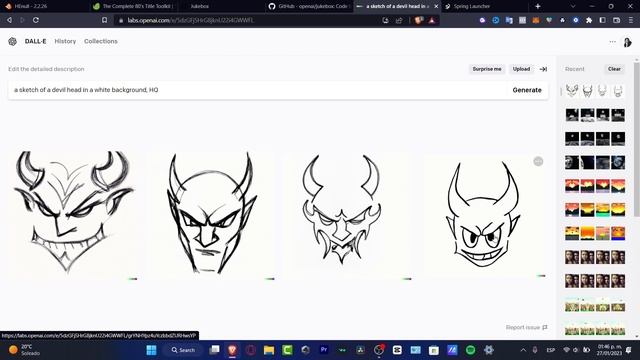Viewport: 640px width, 360px height.
Task: Click the Upload button
Action: point(521,69)
